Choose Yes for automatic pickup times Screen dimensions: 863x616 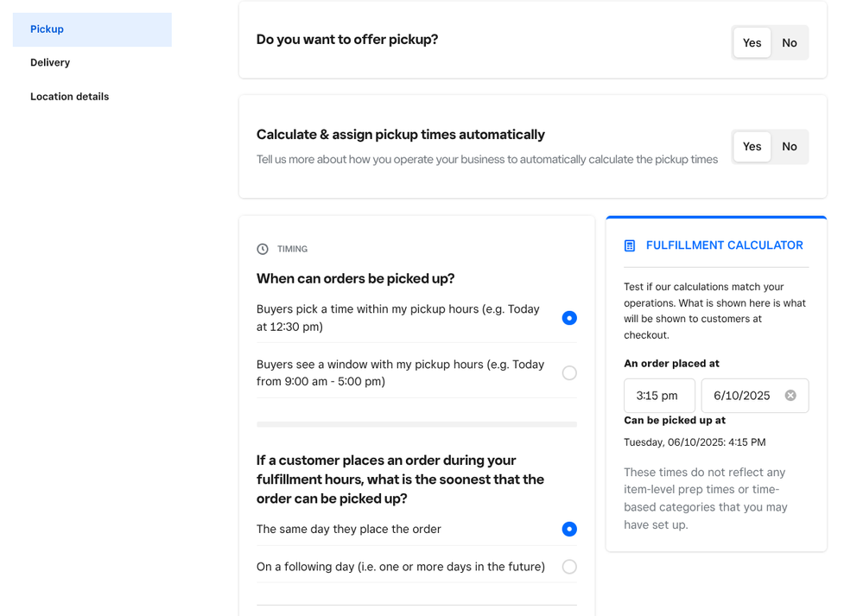pyautogui.click(x=752, y=147)
